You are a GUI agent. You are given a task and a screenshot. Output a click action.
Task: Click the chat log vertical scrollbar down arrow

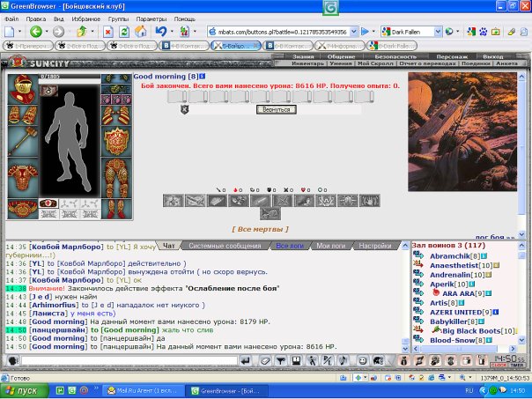point(405,349)
